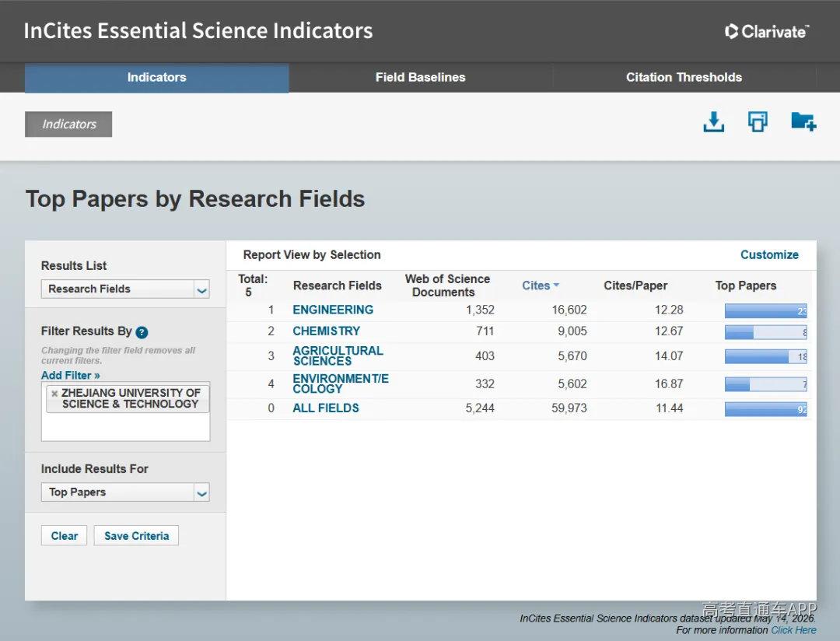This screenshot has width=840, height=641.
Task: Click the Engineering top papers bar
Action: [765, 311]
